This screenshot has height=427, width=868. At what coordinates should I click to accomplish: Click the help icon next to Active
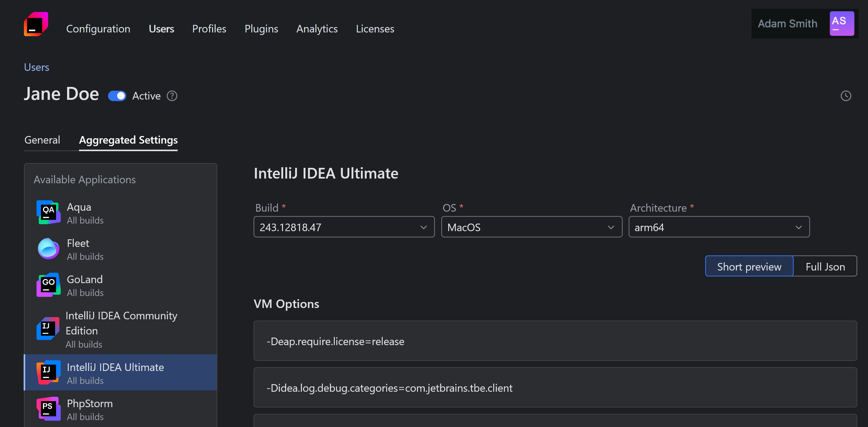(172, 96)
